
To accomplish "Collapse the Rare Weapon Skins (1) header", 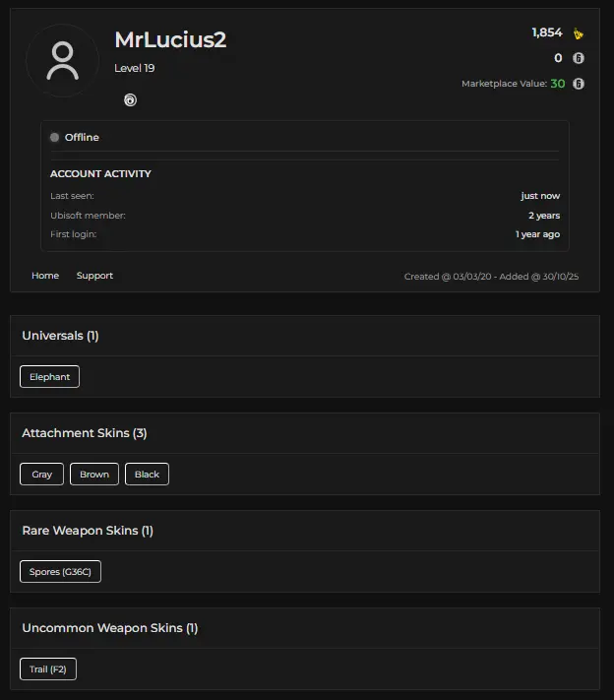I will click(88, 531).
